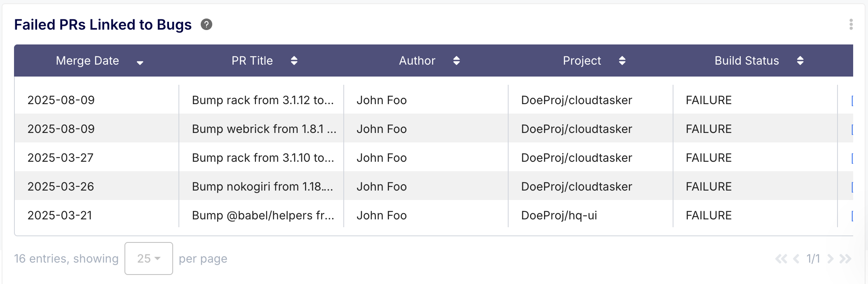Click Author column sort arrows
The image size is (868, 284).
(x=456, y=61)
